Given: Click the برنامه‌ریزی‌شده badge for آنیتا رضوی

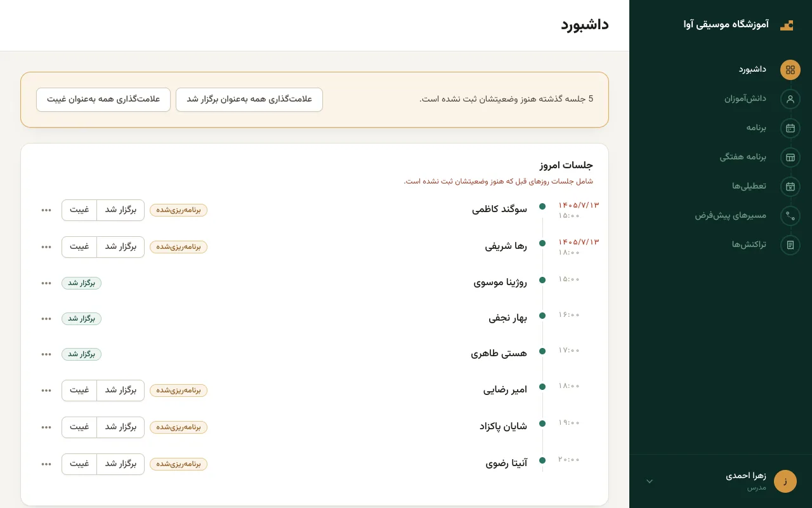Looking at the screenshot, I should pos(178,464).
